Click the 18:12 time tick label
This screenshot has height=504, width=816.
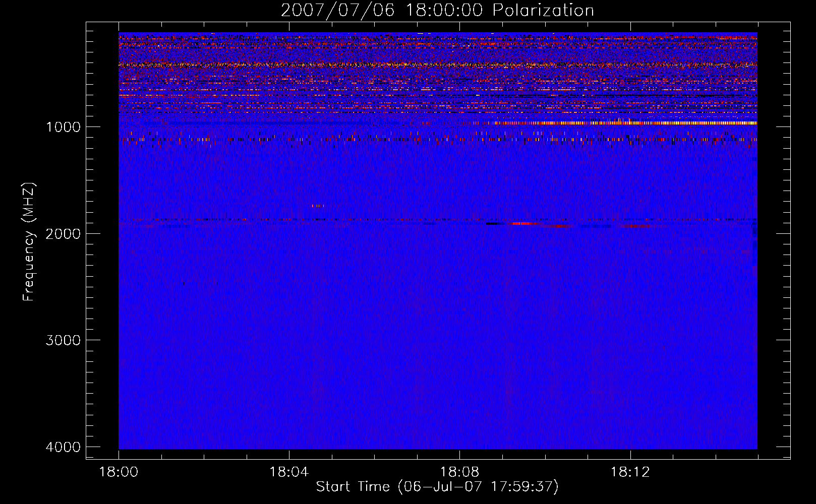pyautogui.click(x=630, y=472)
